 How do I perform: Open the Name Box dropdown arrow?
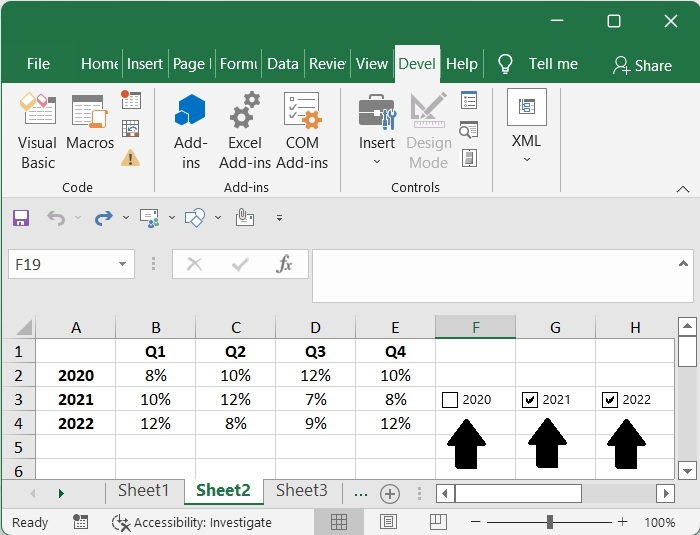click(123, 265)
